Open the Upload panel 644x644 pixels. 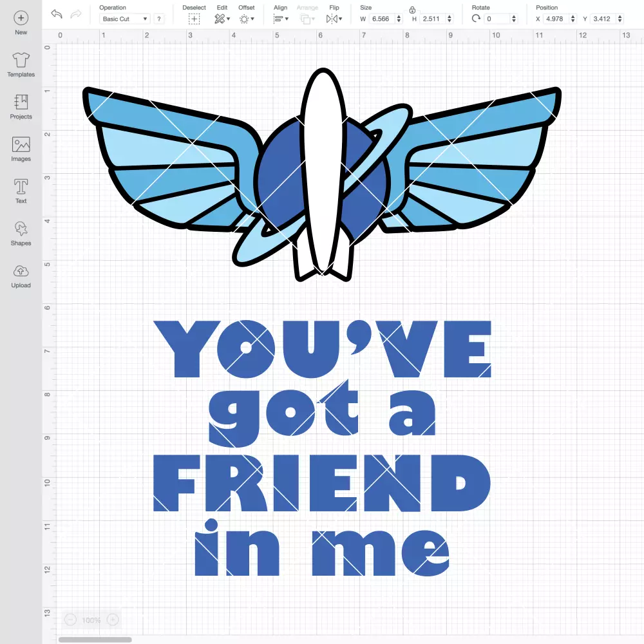click(x=21, y=276)
